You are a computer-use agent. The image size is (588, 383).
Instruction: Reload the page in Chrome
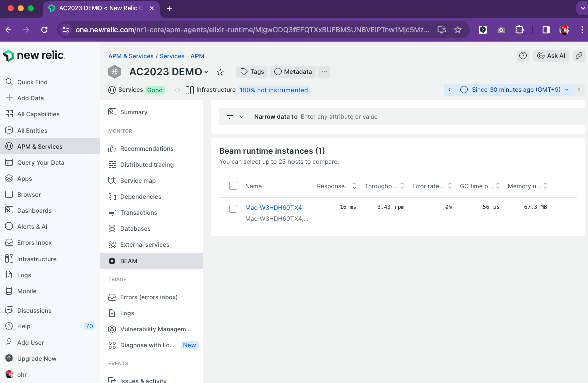pyautogui.click(x=44, y=30)
